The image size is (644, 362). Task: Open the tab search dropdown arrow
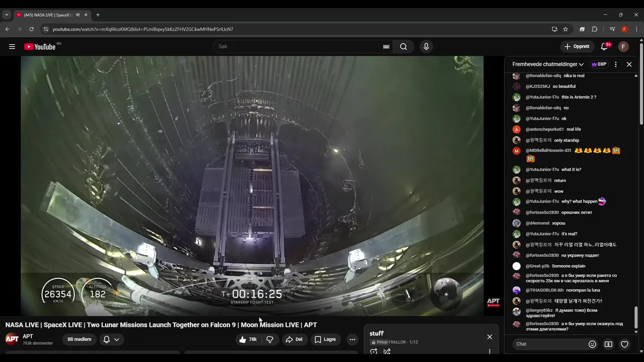(x=7, y=15)
